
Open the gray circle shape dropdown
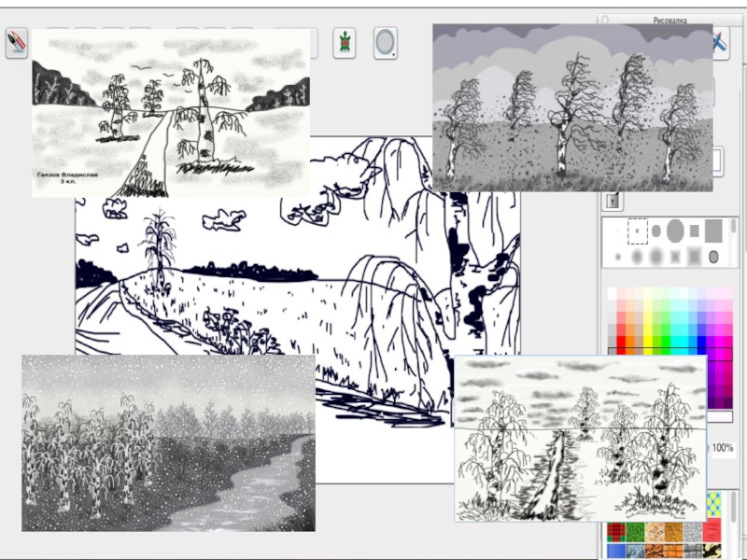pos(386,43)
